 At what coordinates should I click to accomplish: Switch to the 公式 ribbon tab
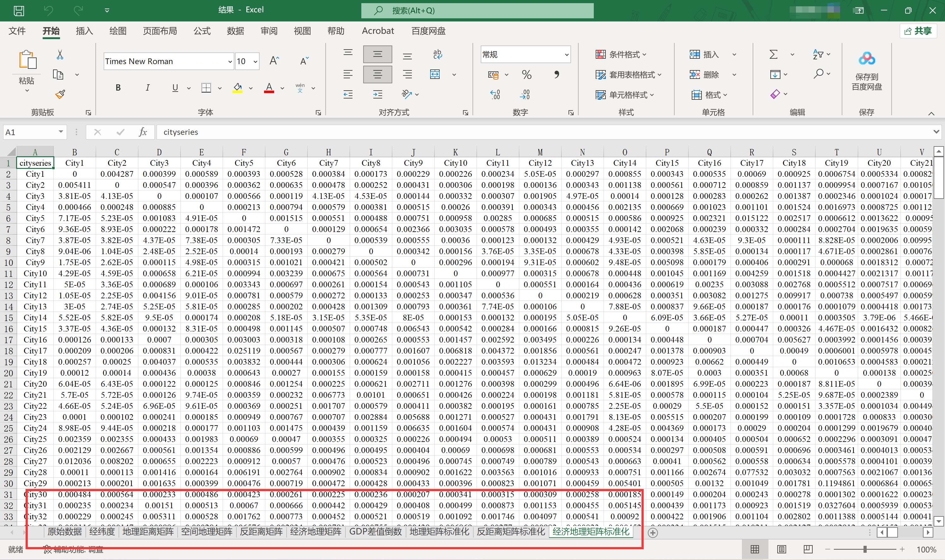click(202, 31)
